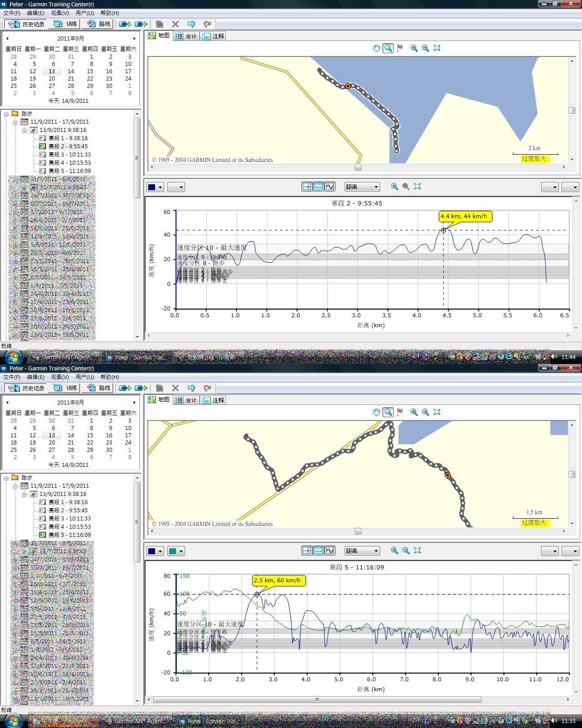This screenshot has width=582, height=728.
Task: Zoom in on the 赛段 2 speed chart
Action: tap(394, 187)
